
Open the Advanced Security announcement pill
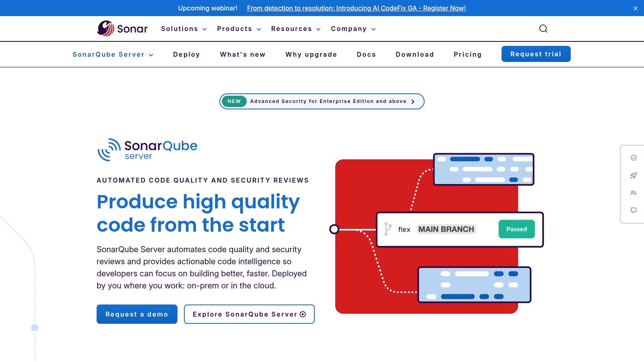coord(322,101)
